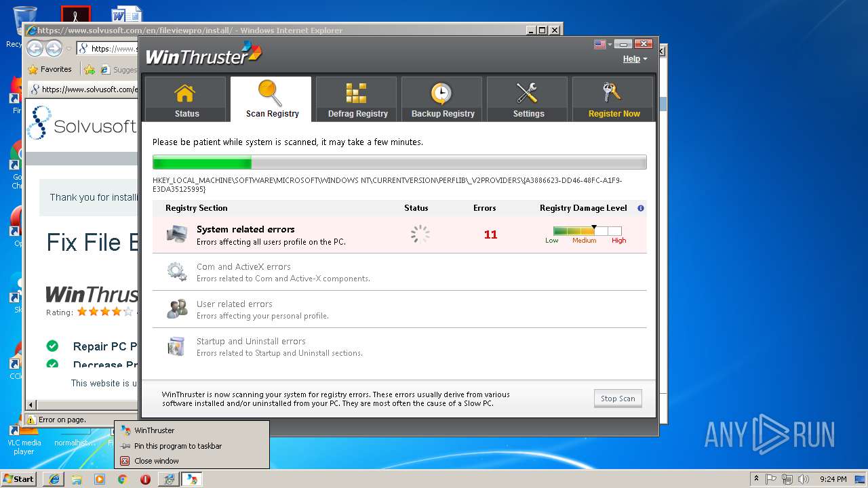Maximize the Internet Explorer window
This screenshot has width=868, height=488.
542,30
